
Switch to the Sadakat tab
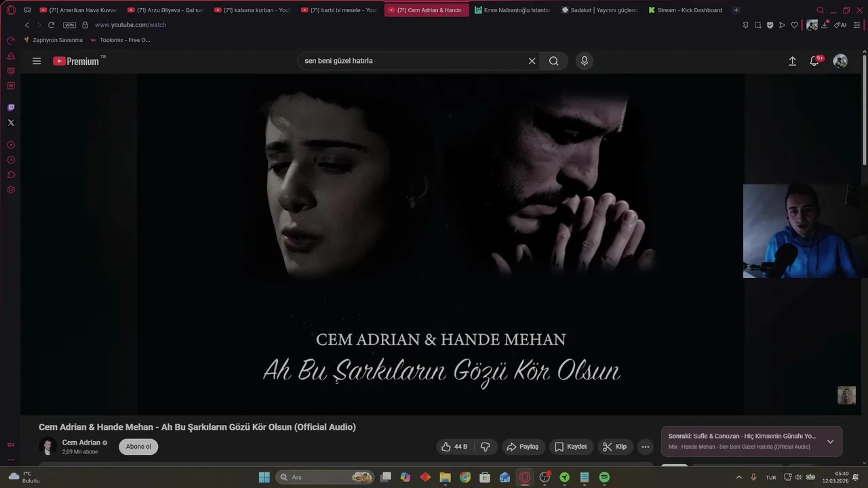pyautogui.click(x=599, y=10)
